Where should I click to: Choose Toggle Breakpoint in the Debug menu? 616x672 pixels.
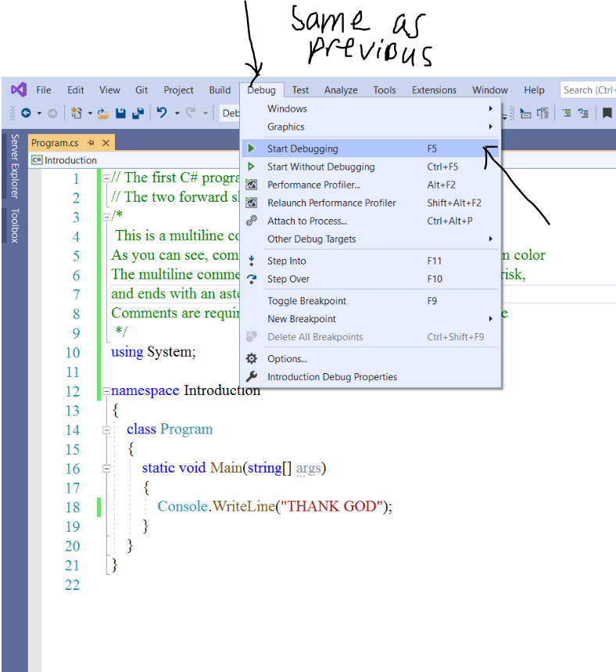pos(371,301)
